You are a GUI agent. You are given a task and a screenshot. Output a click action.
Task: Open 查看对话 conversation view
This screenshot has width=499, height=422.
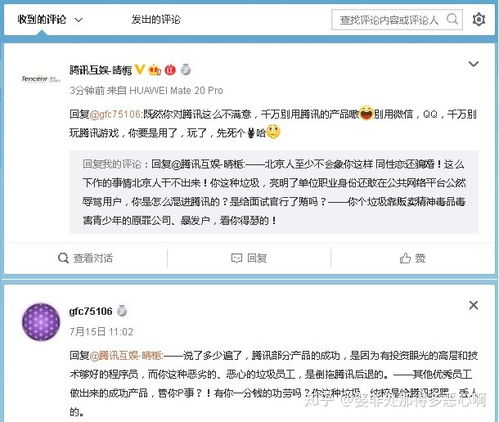tap(85, 258)
